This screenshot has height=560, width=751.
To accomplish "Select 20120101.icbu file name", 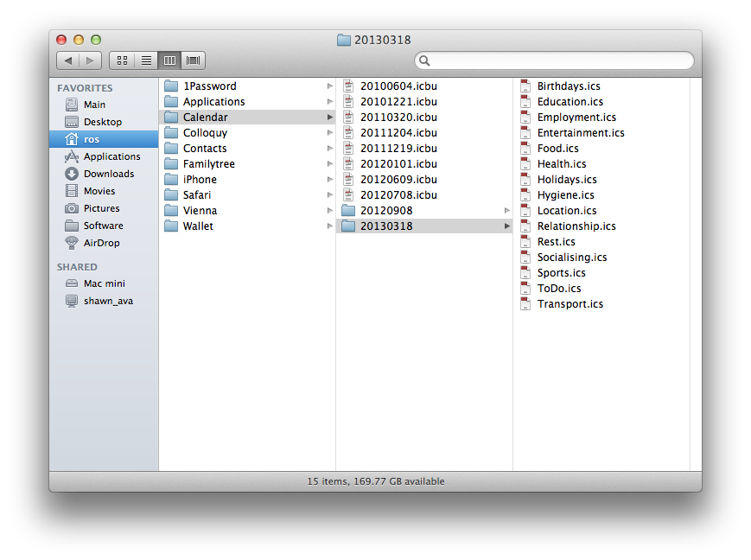I will (x=398, y=164).
